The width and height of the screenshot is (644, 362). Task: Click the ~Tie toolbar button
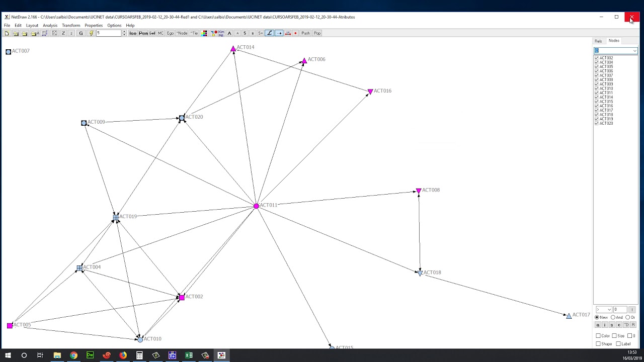pyautogui.click(x=194, y=33)
